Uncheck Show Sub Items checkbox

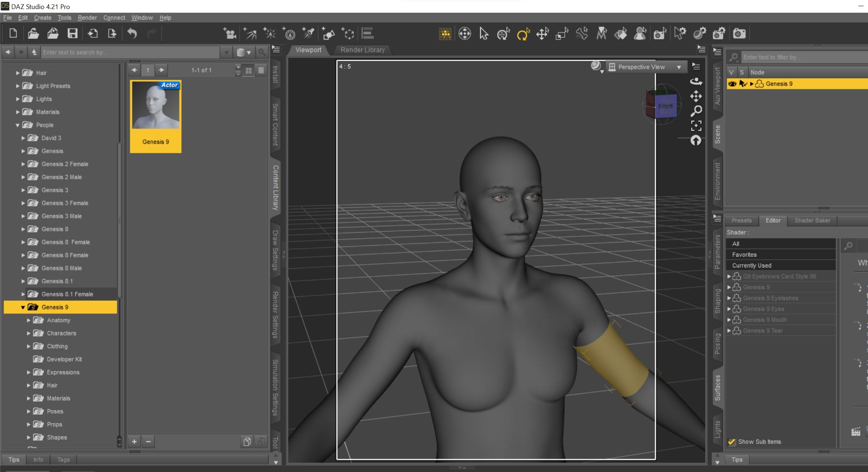732,442
